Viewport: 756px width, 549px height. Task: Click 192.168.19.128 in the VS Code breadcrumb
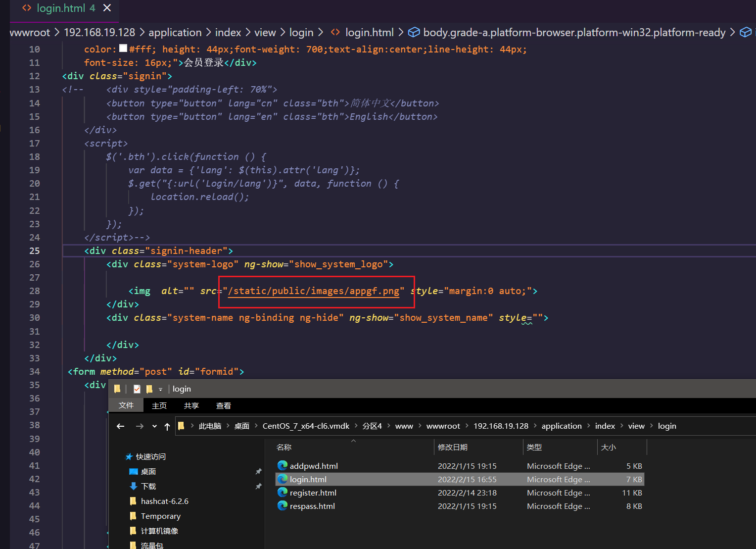point(99,33)
